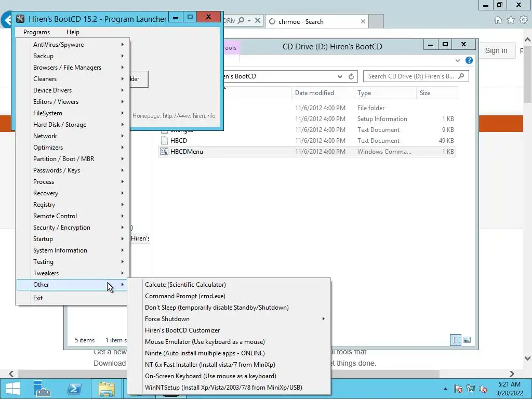Expand Hard Disk / Storage submenu
This screenshot has width=532, height=399.
[x=72, y=125]
